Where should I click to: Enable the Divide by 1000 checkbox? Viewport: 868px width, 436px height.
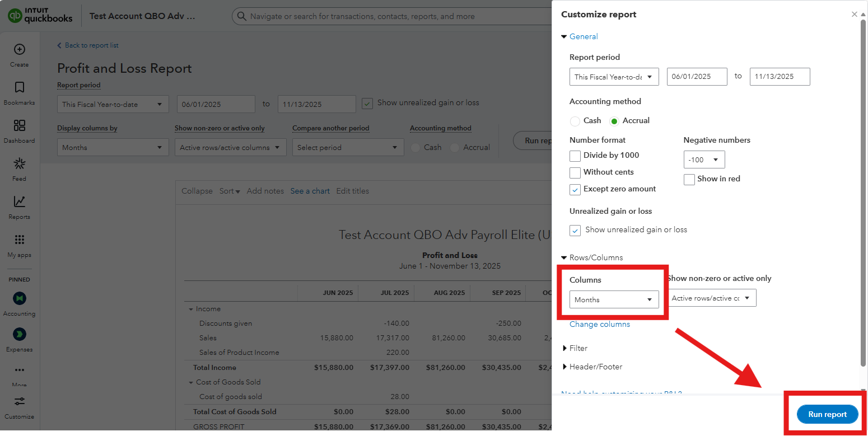[575, 156]
